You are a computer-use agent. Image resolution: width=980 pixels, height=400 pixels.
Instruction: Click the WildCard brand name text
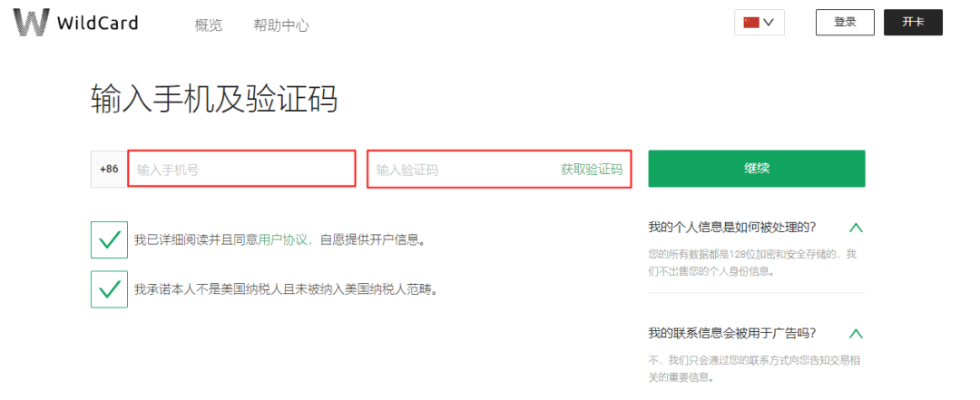pos(97,23)
